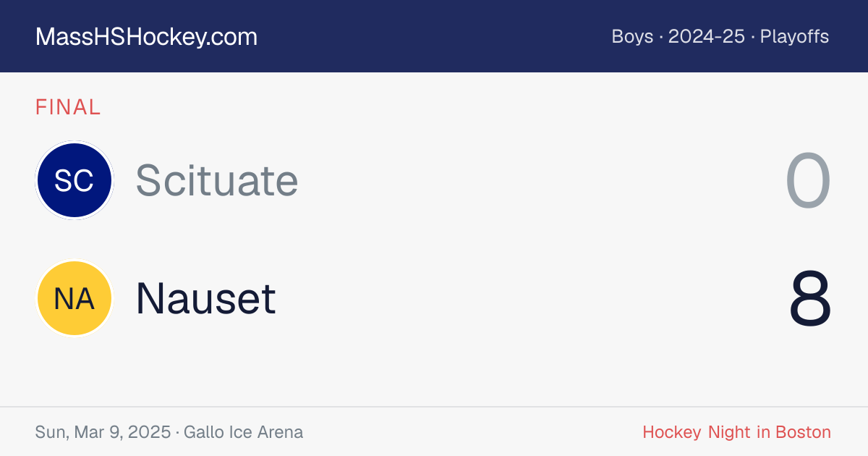
Task: Open the Nauset team name
Action: tap(206, 298)
